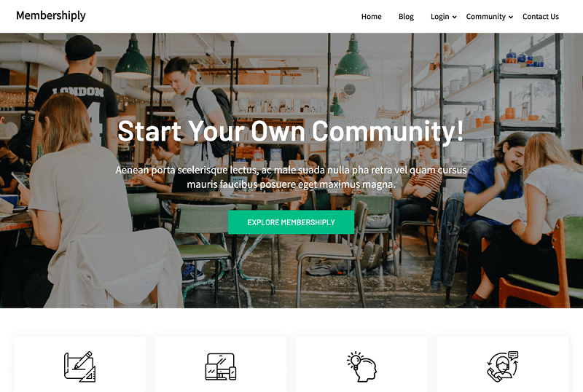Image resolution: width=583 pixels, height=392 pixels.
Task: Click the blueprint and pencil design icon
Action: pos(79,366)
